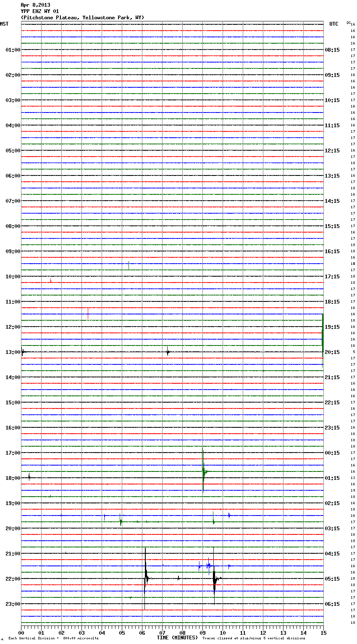Click the MST axis heading
The height and width of the screenshot is (644, 357).
pos(4,24)
